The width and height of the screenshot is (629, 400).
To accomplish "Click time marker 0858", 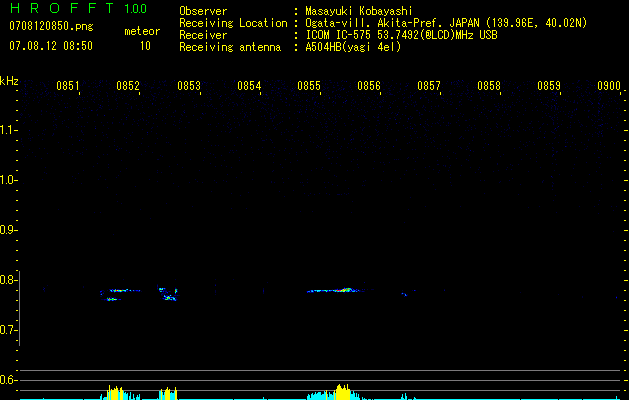I will click(x=489, y=86).
